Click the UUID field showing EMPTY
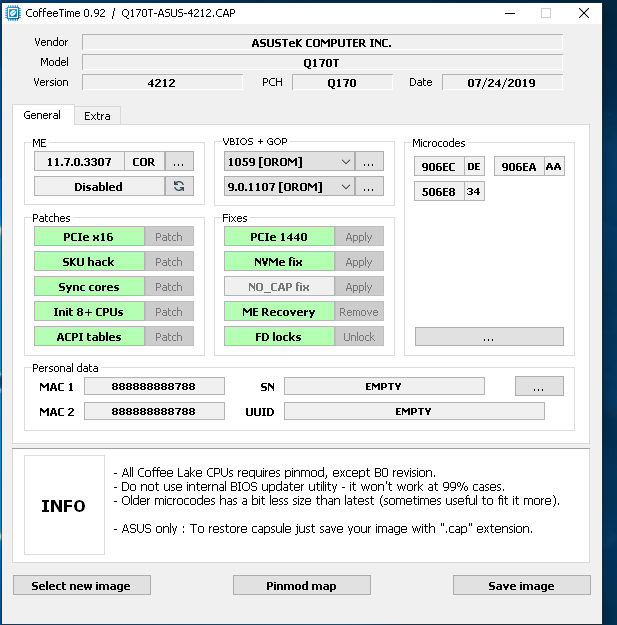This screenshot has height=625, width=617. coord(414,411)
